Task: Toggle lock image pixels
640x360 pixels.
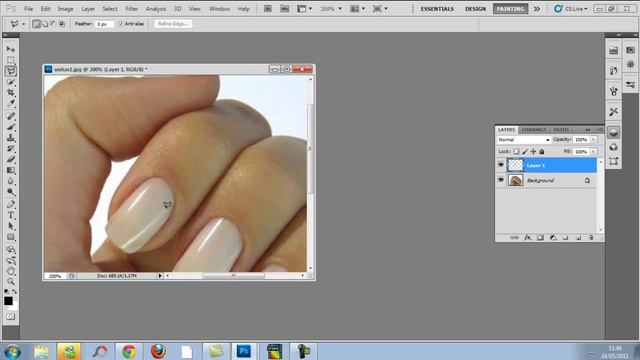Action: 525,151
